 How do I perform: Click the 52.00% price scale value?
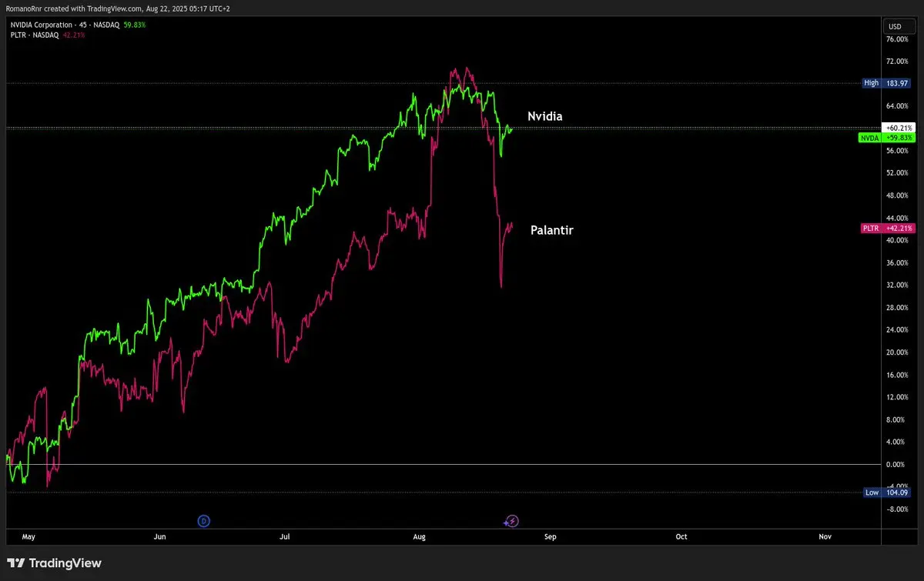tap(897, 173)
